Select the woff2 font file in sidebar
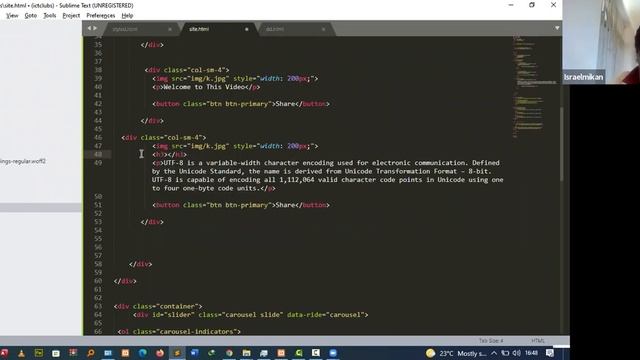Viewport: 640px width, 360px height. click(x=23, y=161)
